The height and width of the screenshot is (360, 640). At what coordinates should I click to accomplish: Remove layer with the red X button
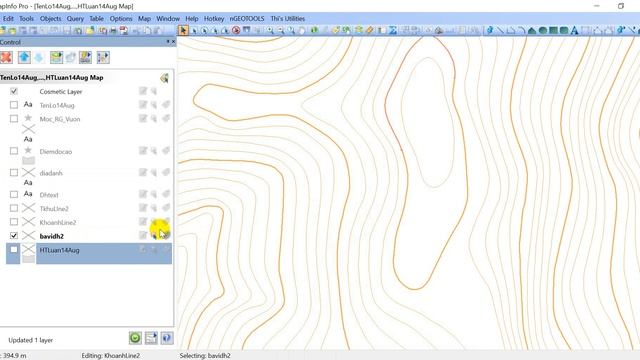[6, 58]
